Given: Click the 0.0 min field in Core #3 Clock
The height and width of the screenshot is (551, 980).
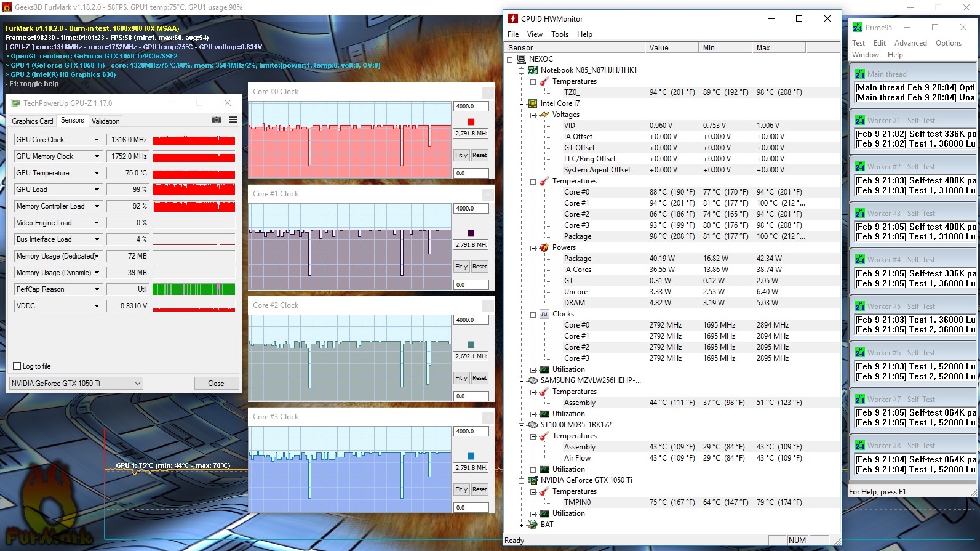Looking at the screenshot, I should coord(471,508).
